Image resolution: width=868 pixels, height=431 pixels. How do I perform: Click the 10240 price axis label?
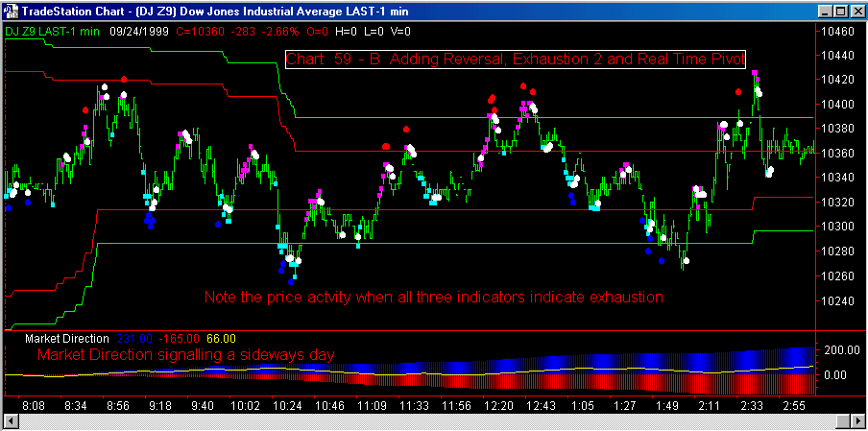[838, 301]
